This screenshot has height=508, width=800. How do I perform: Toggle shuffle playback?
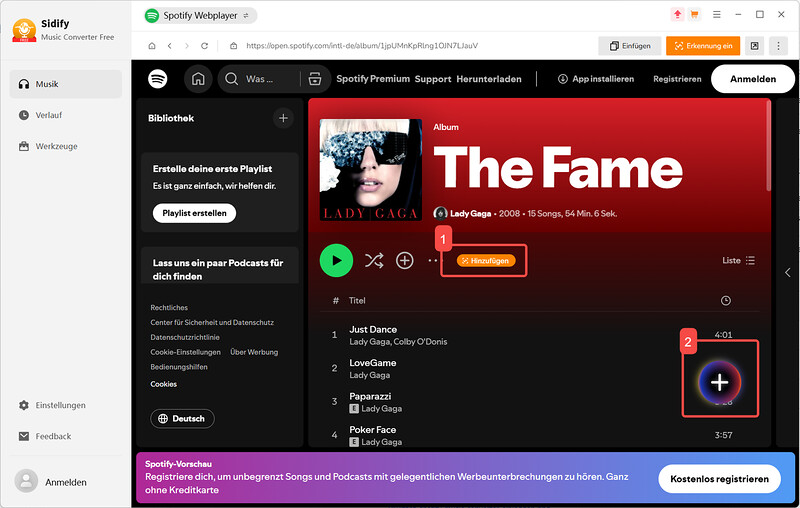(x=374, y=261)
